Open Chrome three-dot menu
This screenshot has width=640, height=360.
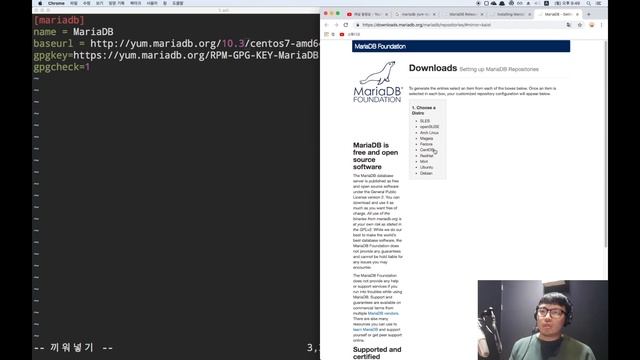[x=601, y=25]
